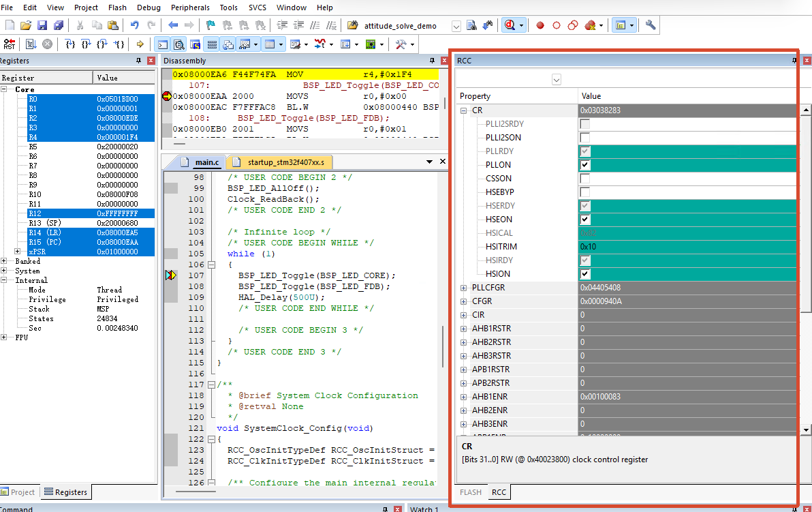Click the RST reset CPU icon
The width and height of the screenshot is (812, 512).
coord(9,44)
